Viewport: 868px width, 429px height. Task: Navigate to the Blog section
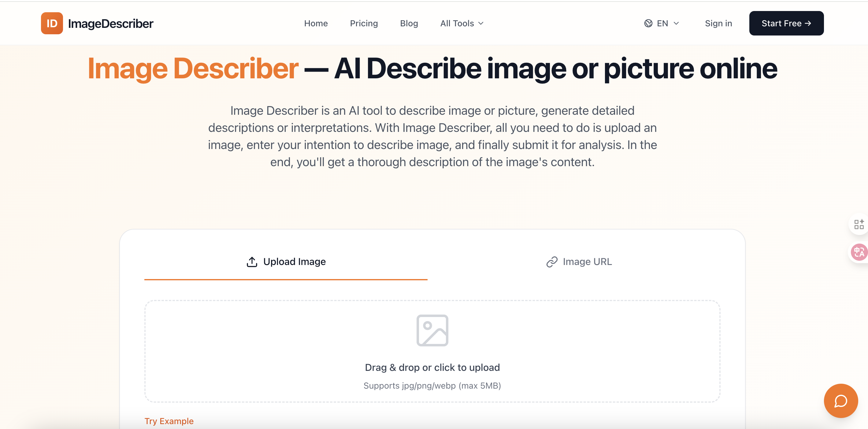409,23
